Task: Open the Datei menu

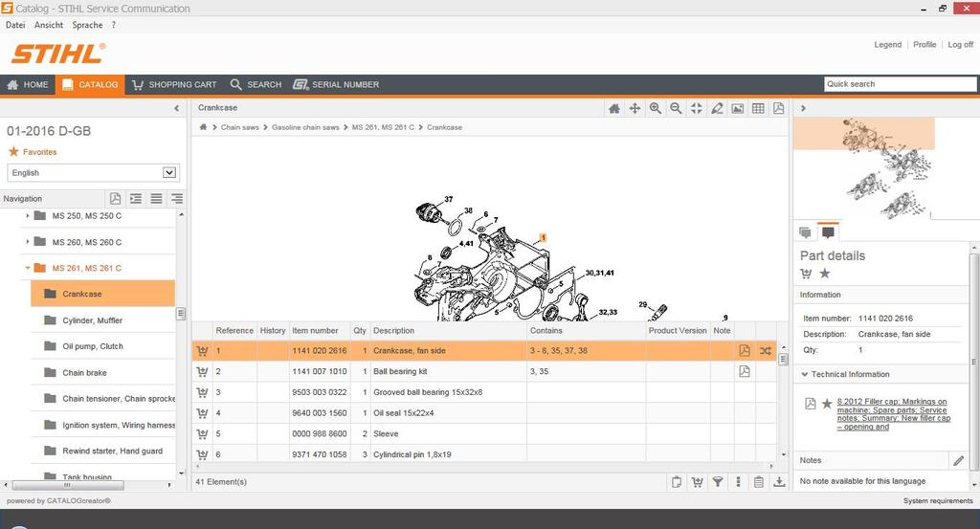Action: (x=15, y=25)
